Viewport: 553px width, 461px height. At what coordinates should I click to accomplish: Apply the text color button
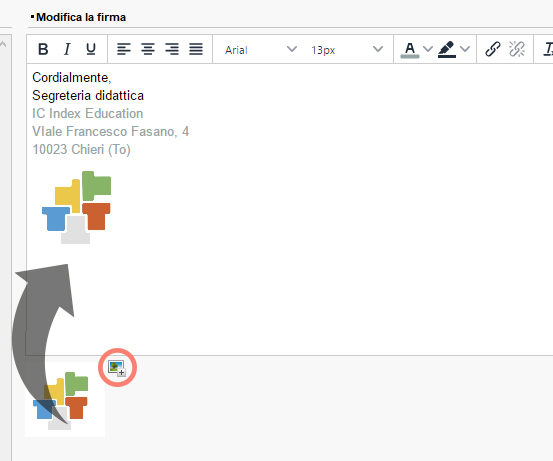pos(410,50)
